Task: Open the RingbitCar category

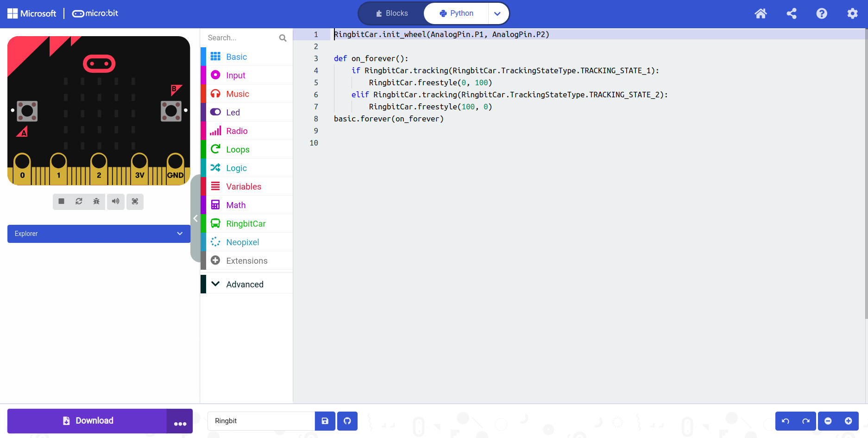Action: [x=245, y=223]
